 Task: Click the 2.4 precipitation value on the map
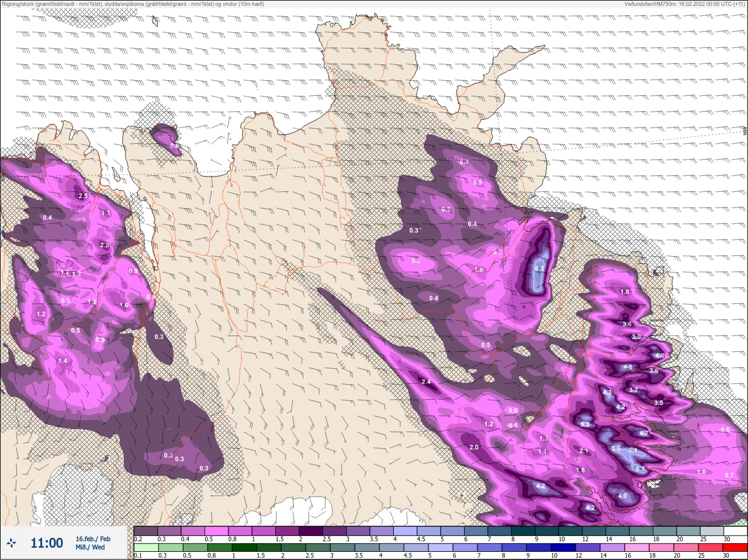coord(426,382)
